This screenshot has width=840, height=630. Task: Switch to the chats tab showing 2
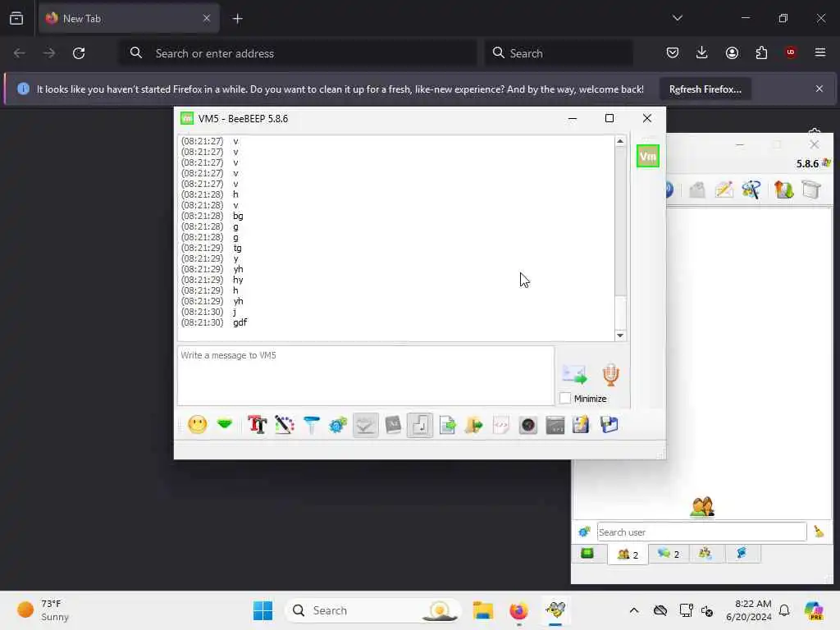pos(668,554)
